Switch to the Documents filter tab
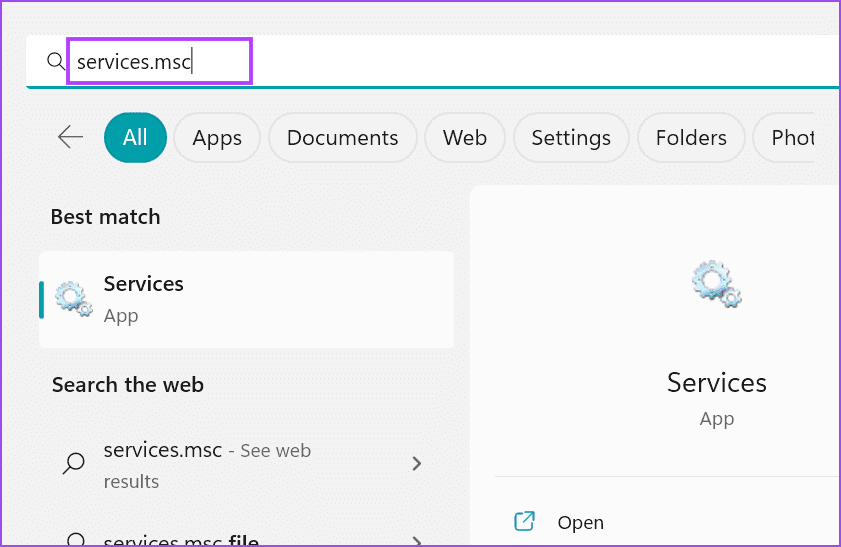Viewport: 841px width, 547px height. click(x=343, y=138)
